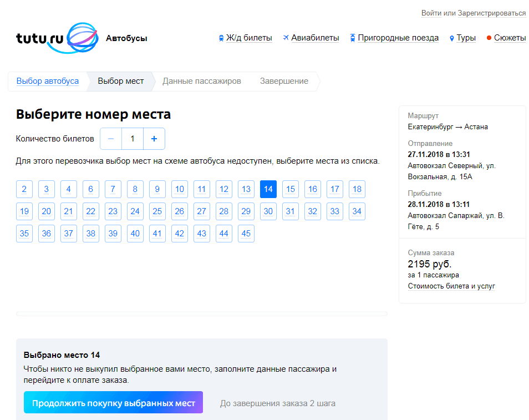
Task: Open the Ж/д билеты link
Action: (249, 38)
